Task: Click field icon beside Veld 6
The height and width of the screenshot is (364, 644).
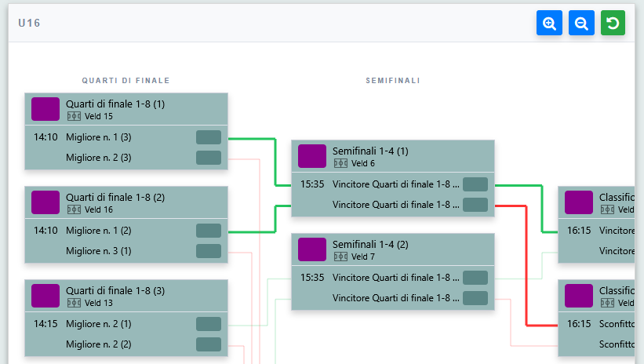Action: pos(340,163)
